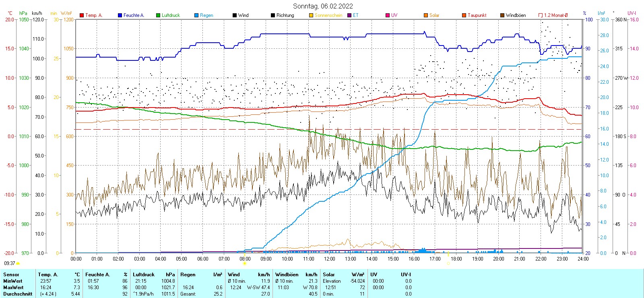Click the brown Windböen legend square
Image resolution: width=644 pixels, height=298 pixels.
point(502,15)
